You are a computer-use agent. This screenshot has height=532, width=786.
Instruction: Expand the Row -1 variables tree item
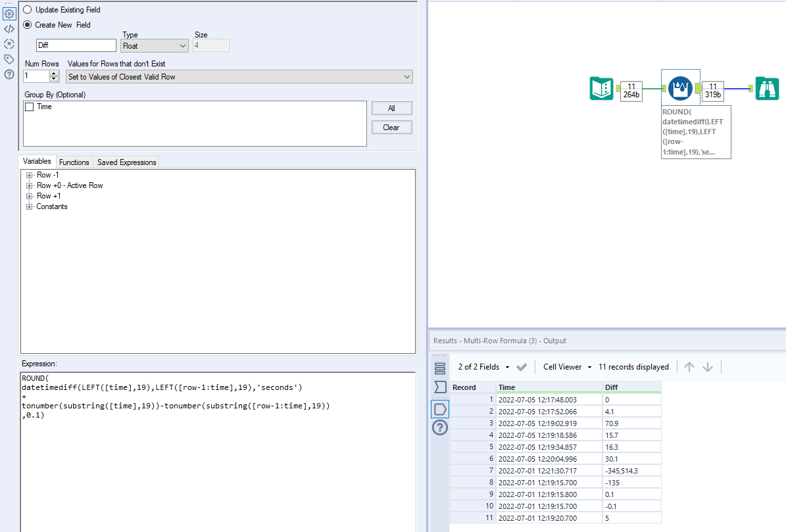[x=28, y=174]
